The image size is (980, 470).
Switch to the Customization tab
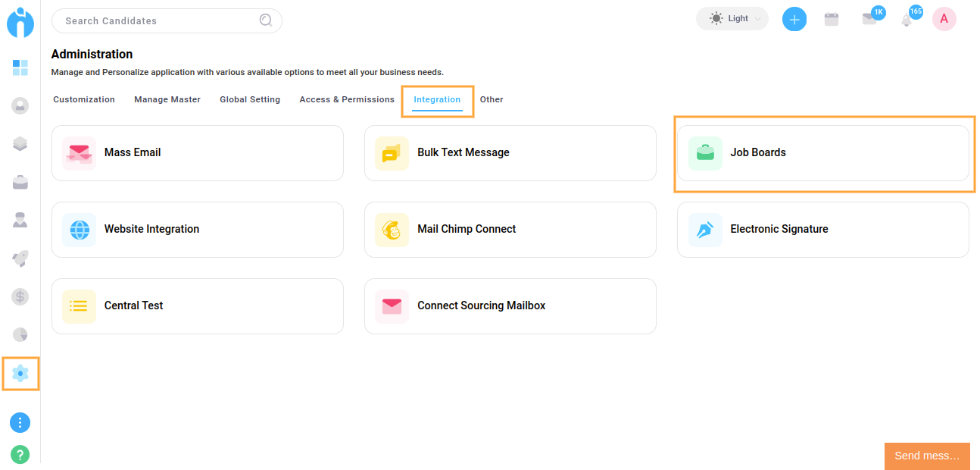(84, 99)
